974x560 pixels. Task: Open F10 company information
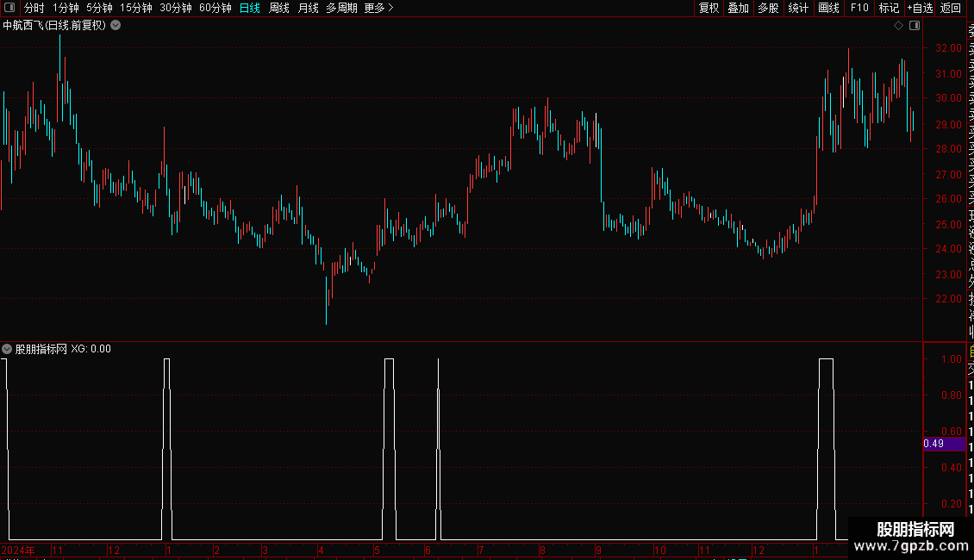pyautogui.click(x=859, y=8)
